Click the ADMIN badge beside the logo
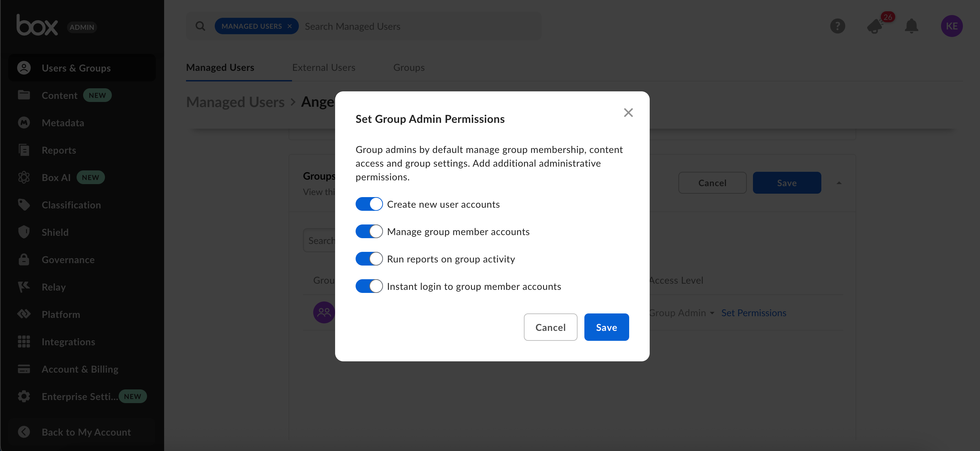 point(82,27)
